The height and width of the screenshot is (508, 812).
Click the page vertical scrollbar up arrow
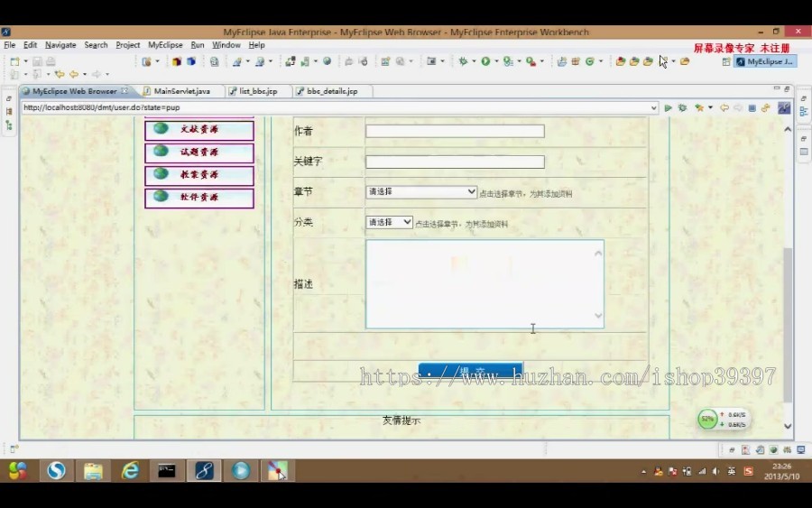[x=788, y=129]
